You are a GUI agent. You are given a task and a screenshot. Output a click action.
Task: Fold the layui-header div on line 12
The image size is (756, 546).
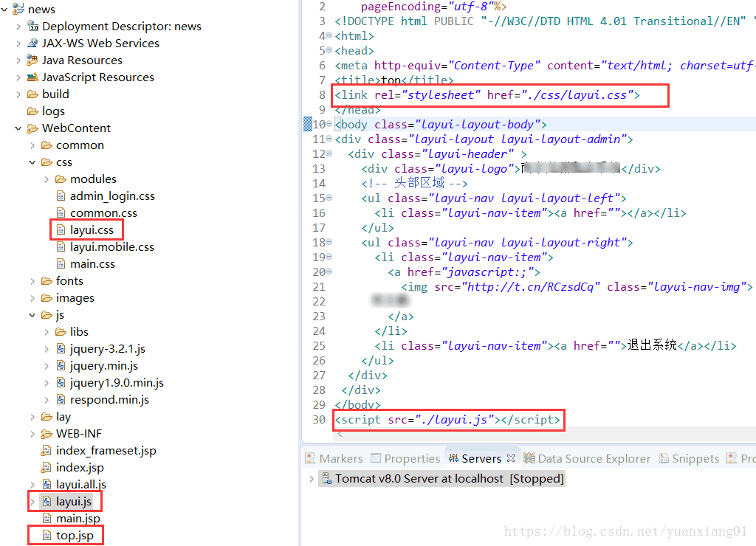point(329,153)
